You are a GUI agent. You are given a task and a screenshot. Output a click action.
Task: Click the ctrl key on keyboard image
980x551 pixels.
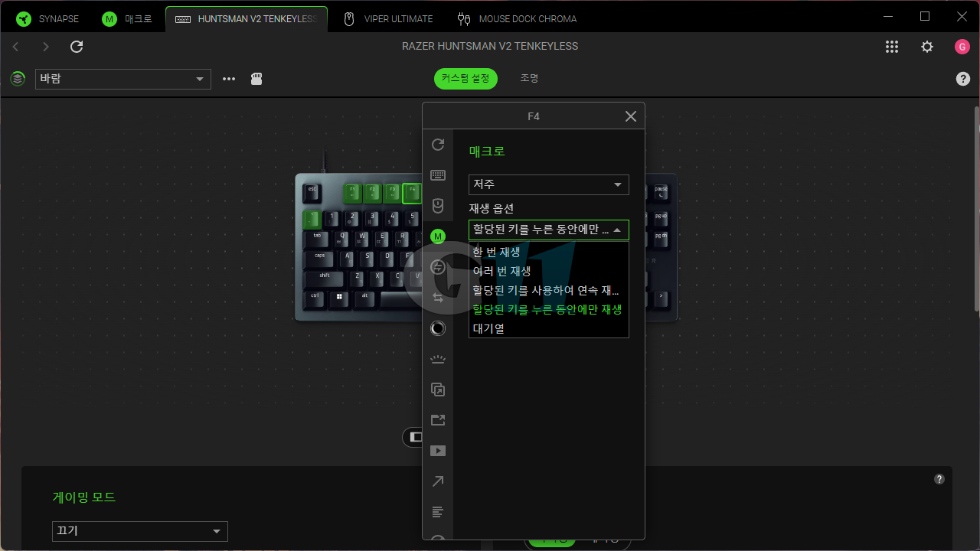315,298
